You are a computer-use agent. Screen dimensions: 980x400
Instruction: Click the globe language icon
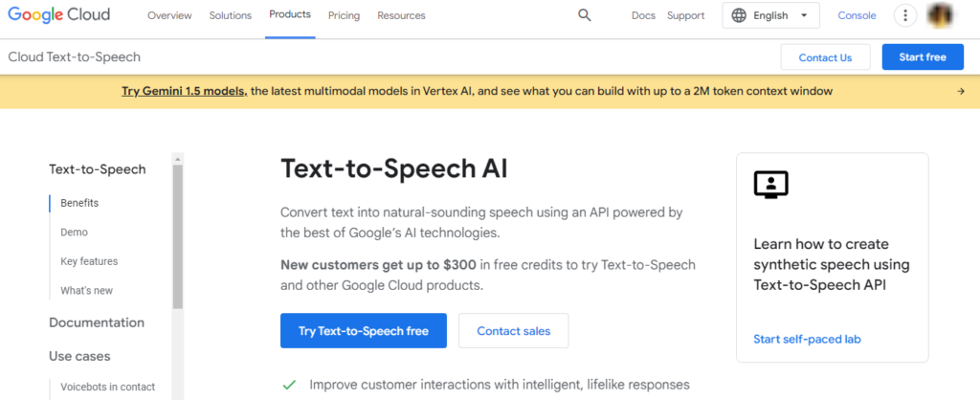[x=739, y=15]
